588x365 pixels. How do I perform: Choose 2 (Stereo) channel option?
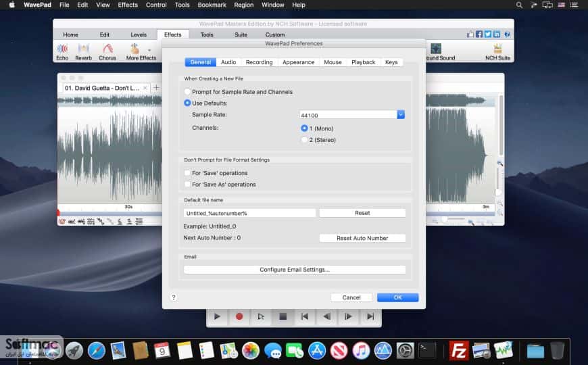(x=304, y=139)
